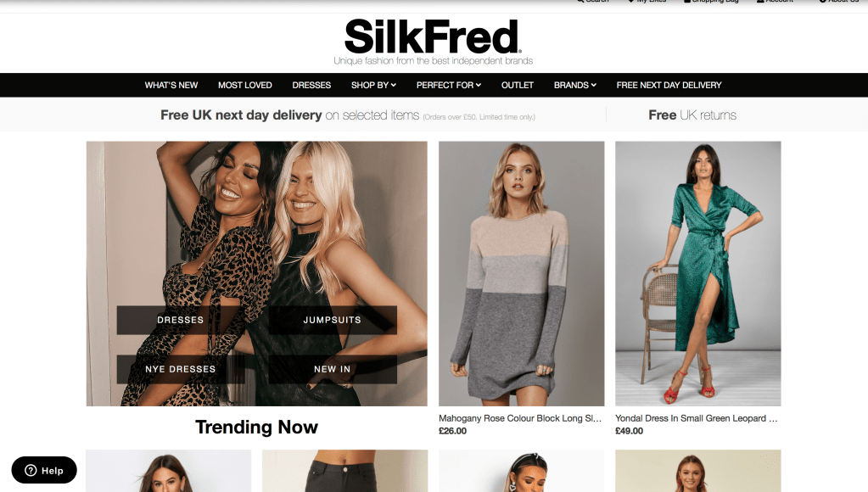Open the What's New menu item
Viewport: 868px width, 492px height.
click(x=171, y=85)
